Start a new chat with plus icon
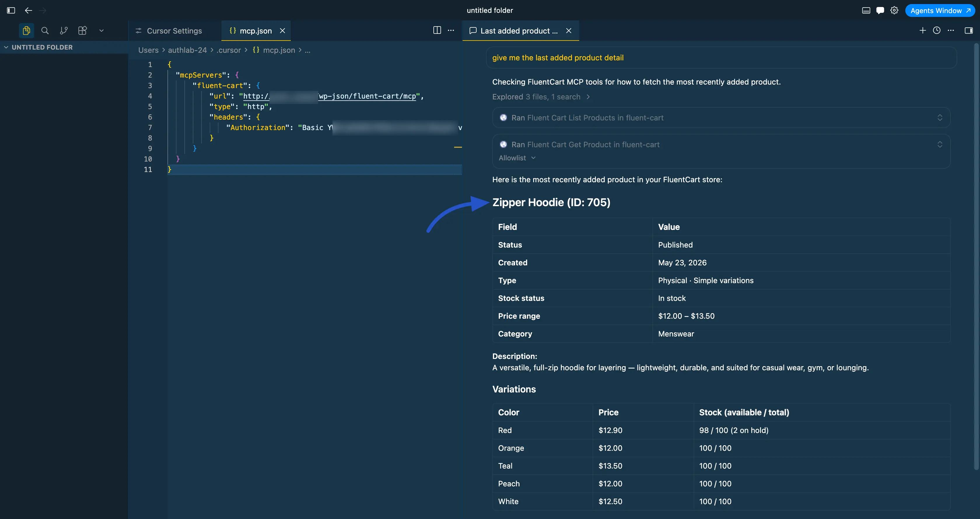The image size is (980, 519). pos(923,30)
